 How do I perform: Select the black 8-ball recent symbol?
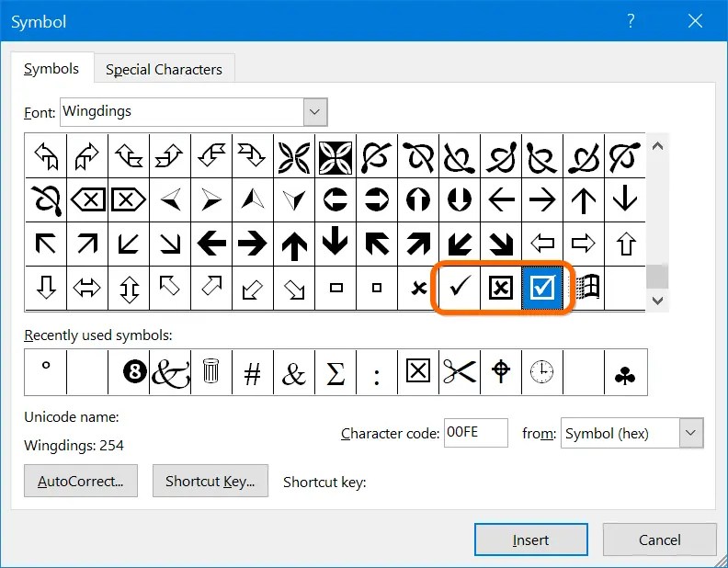(x=135, y=371)
